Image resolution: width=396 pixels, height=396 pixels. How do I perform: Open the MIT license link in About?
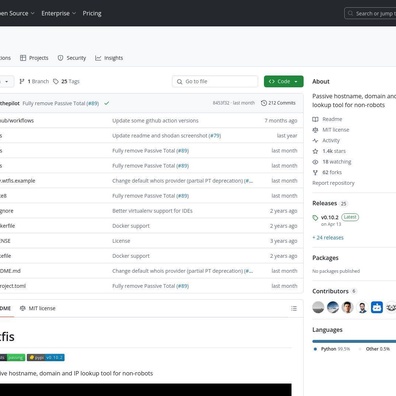click(336, 130)
